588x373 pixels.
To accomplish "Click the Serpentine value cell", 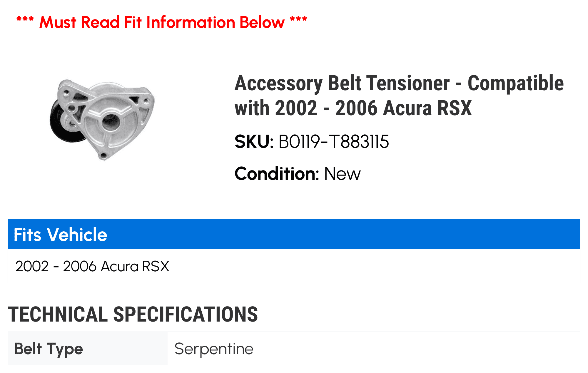I will tap(374, 349).
